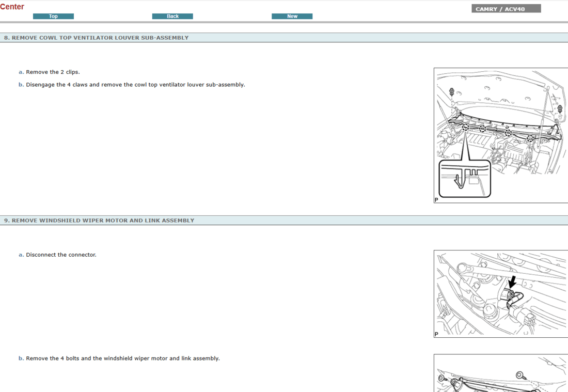Image resolution: width=568 pixels, height=392 pixels.
Task: Open the cowl top ventilator louver diagram
Action: tap(500, 135)
